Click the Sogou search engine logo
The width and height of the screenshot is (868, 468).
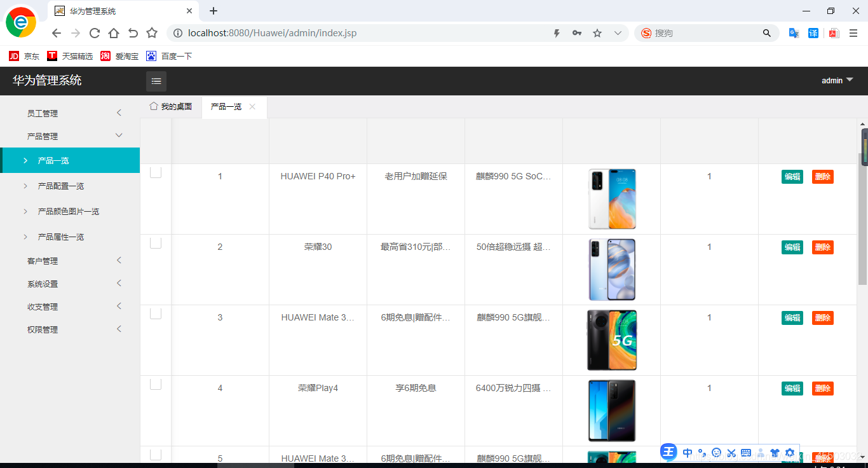pos(646,33)
